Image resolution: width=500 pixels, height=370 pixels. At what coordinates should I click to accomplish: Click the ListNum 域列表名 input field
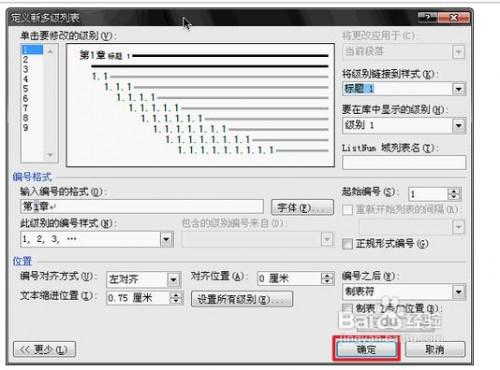point(404,162)
